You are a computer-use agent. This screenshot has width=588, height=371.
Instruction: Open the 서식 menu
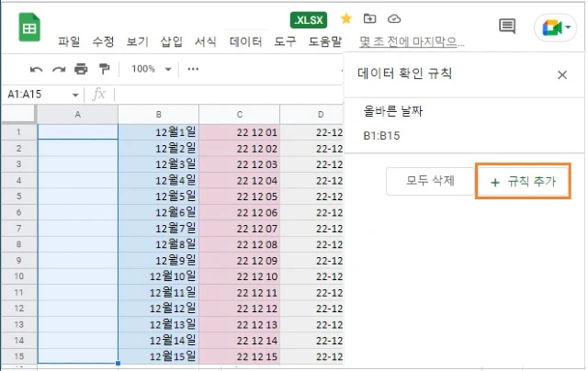pos(206,41)
